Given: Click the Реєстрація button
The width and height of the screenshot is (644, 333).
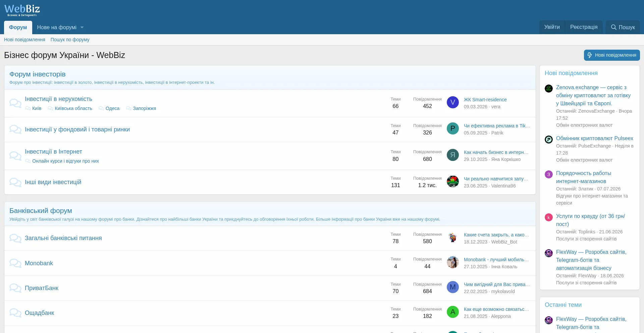Looking at the screenshot, I should click(x=584, y=27).
